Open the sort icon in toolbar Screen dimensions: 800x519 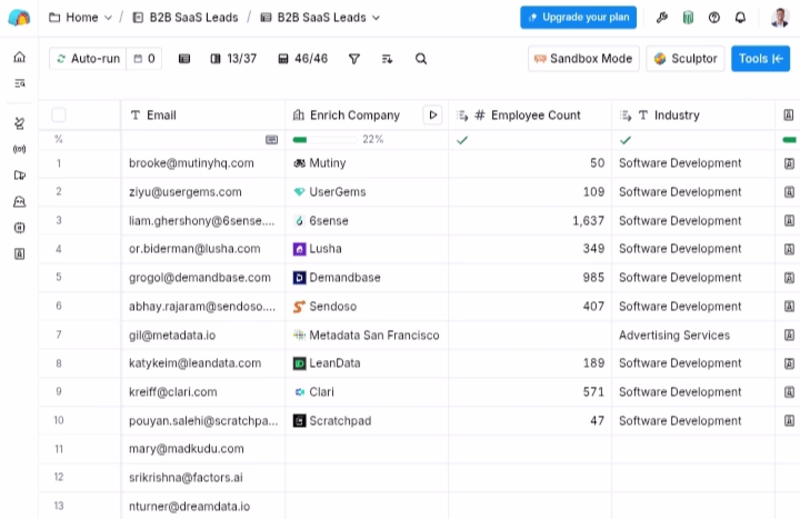(387, 59)
